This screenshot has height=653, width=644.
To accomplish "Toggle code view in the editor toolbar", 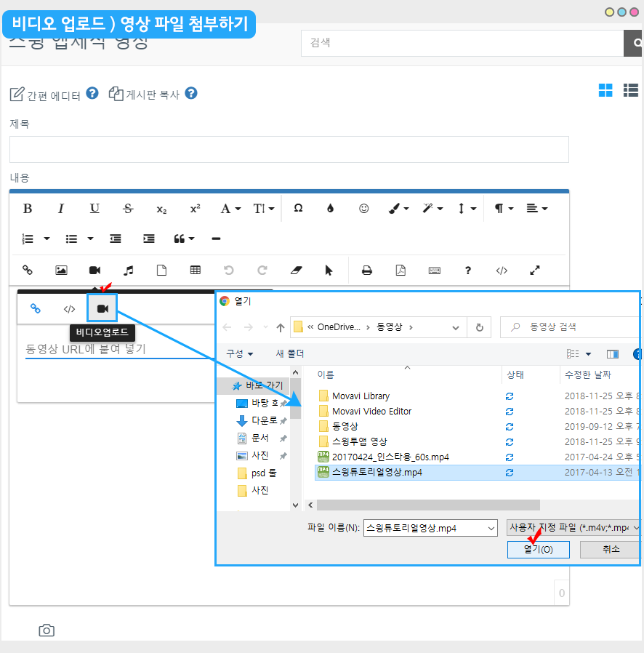I will [502, 271].
